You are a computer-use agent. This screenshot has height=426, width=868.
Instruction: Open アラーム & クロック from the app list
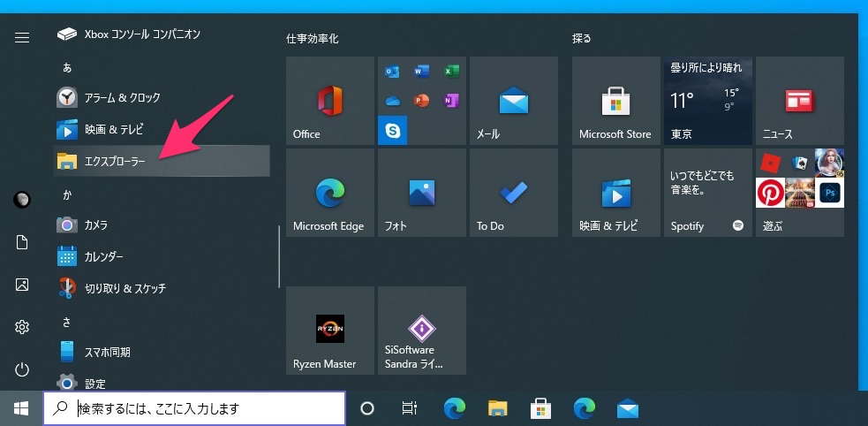[x=162, y=98]
